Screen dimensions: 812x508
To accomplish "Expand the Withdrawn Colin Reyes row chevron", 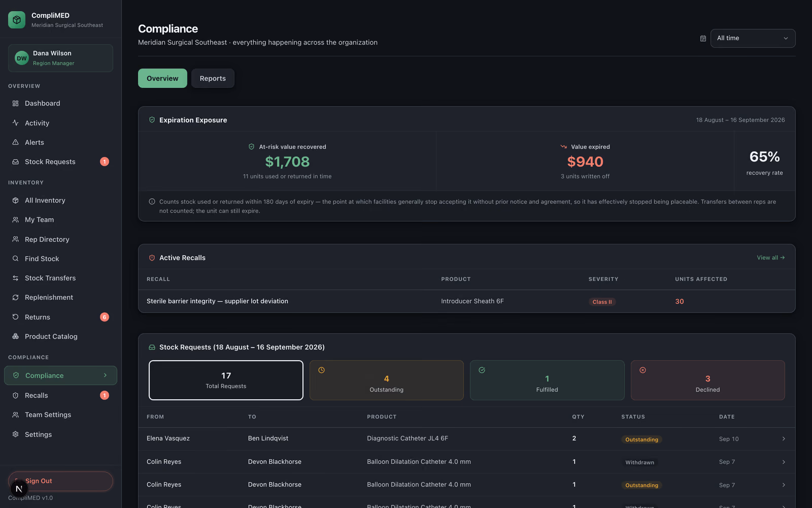I will [x=784, y=462].
